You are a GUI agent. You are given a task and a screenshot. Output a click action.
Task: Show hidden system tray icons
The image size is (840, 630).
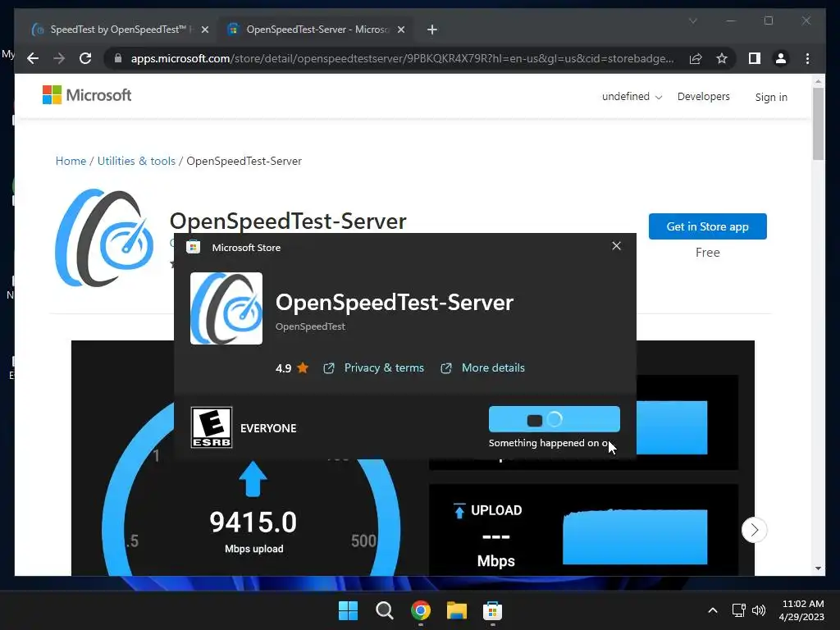pyautogui.click(x=713, y=610)
